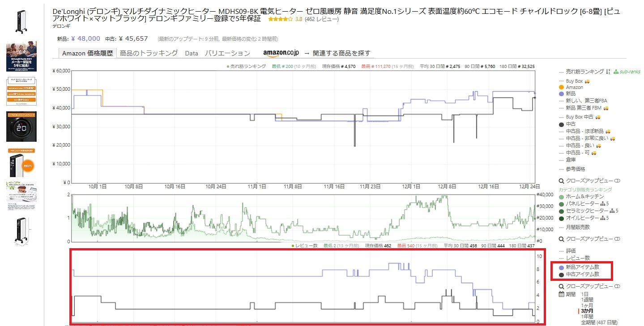Toggle 中古アイテム数 series
Viewport: 644px width, 326px height.
[579, 274]
